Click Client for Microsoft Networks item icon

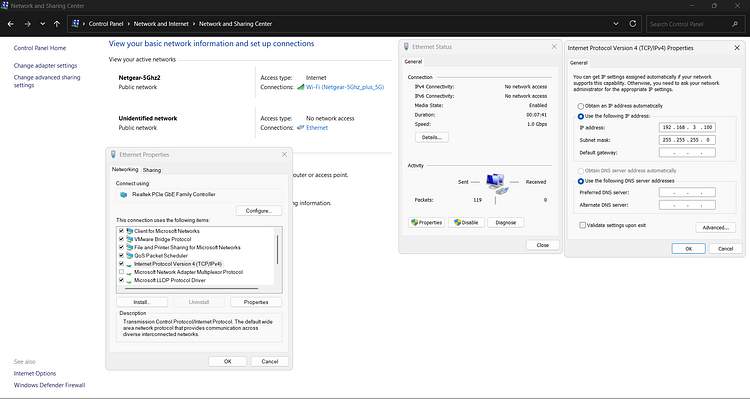point(130,231)
